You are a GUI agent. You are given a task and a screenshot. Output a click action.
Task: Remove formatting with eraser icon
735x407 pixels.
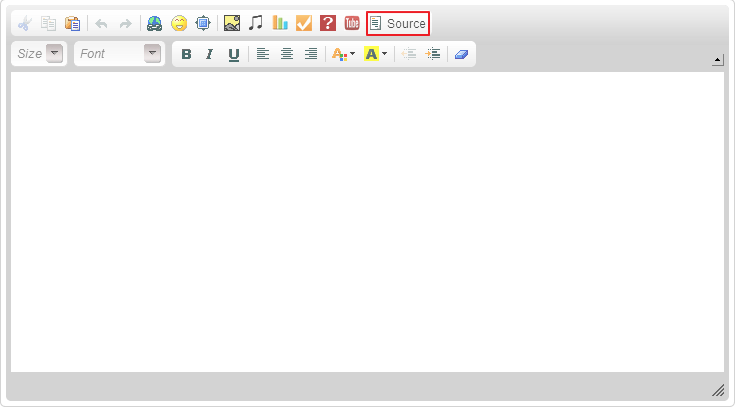point(462,54)
